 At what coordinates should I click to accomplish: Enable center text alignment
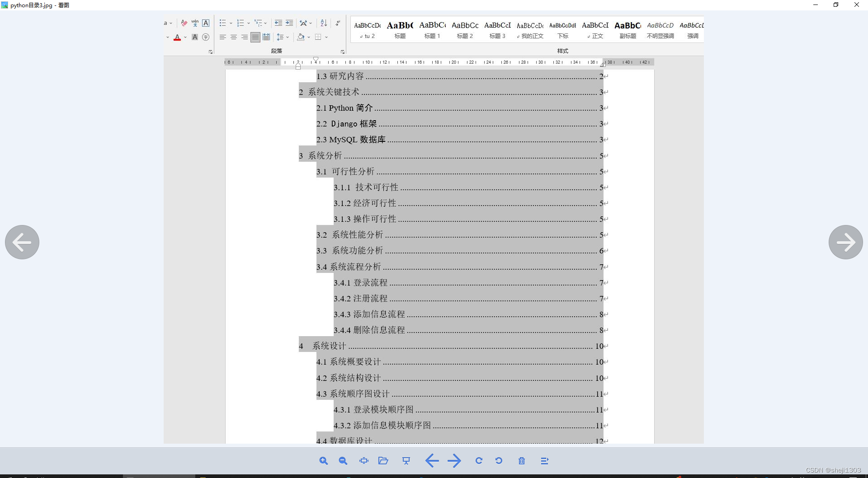pyautogui.click(x=233, y=38)
